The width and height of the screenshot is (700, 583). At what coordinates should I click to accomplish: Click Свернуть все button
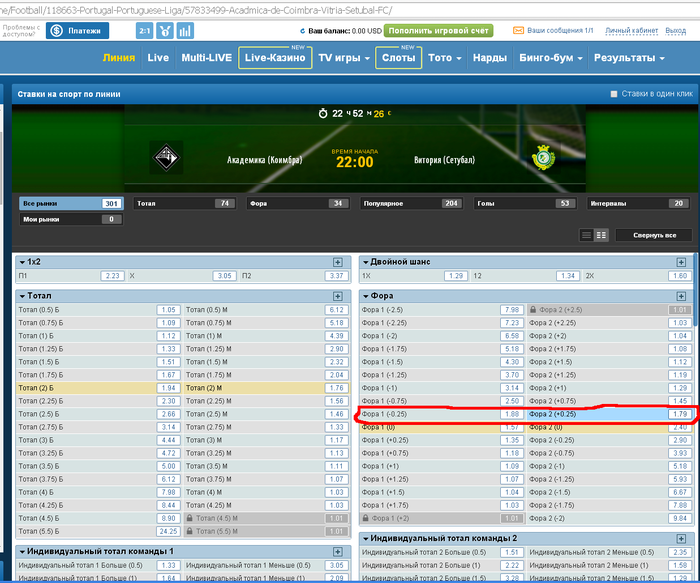click(x=654, y=235)
